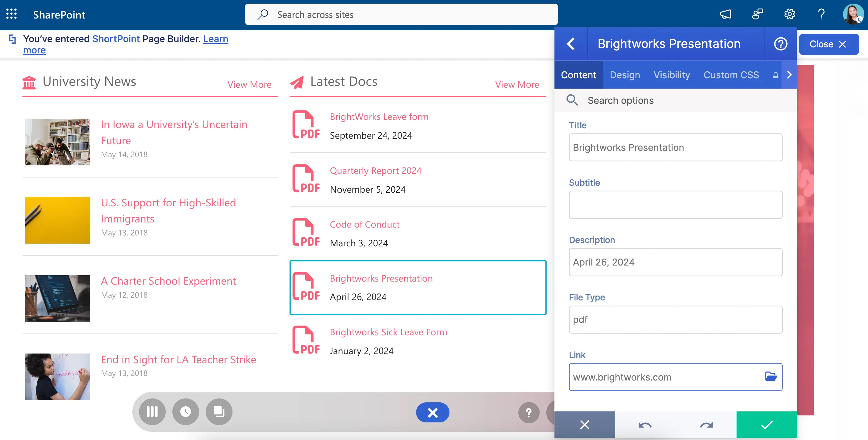Click the teacher at whiteboard thumbnail
This screenshot has width=868, height=440.
tap(57, 377)
